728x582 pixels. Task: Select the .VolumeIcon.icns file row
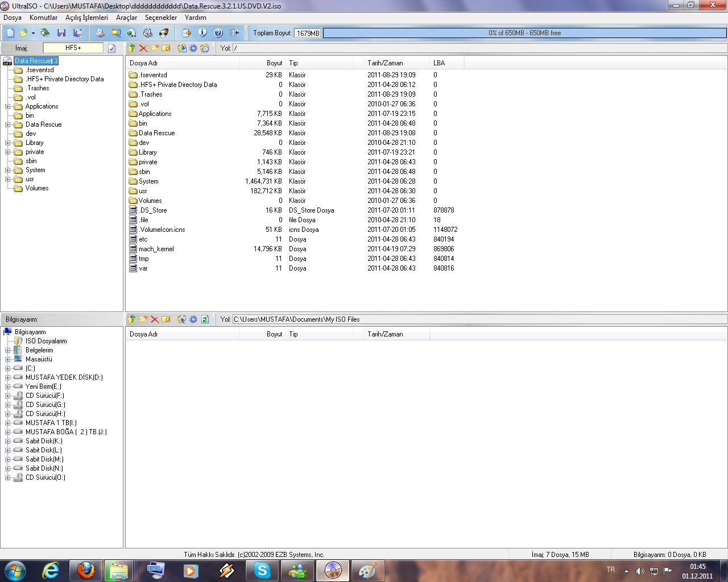[162, 230]
